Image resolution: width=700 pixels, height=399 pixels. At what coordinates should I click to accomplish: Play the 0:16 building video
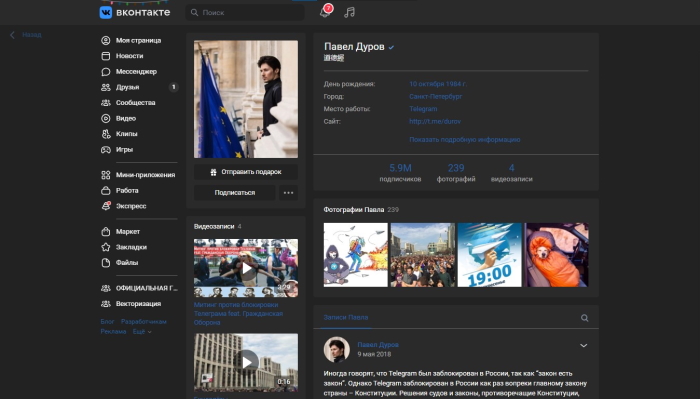click(x=246, y=362)
